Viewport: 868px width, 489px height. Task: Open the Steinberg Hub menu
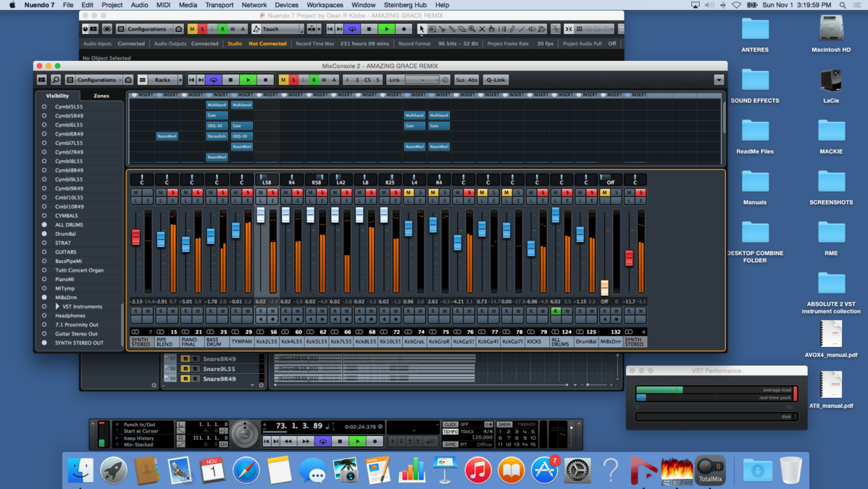pyautogui.click(x=405, y=5)
